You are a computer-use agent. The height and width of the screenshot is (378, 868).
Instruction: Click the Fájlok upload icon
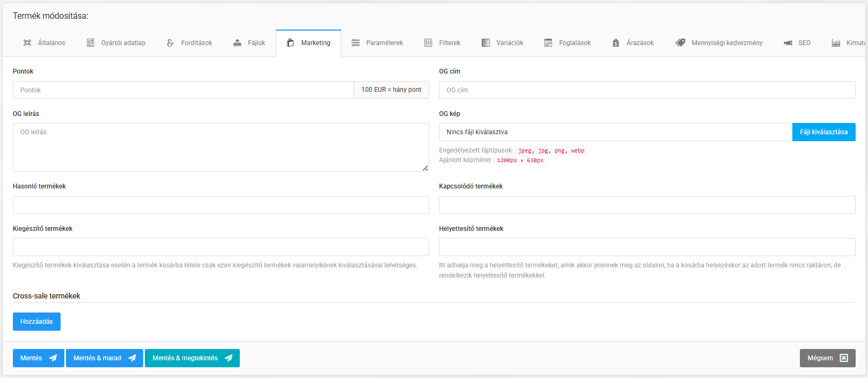(x=237, y=43)
